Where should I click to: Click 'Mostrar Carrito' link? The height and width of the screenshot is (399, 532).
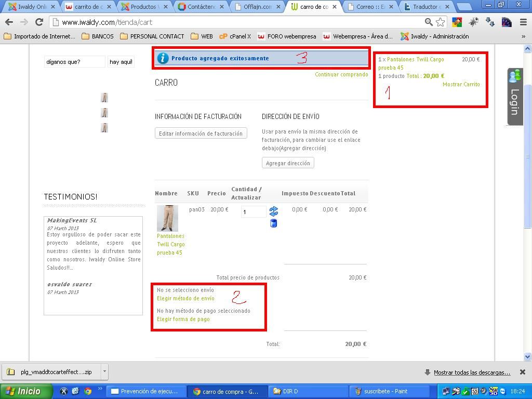[461, 84]
